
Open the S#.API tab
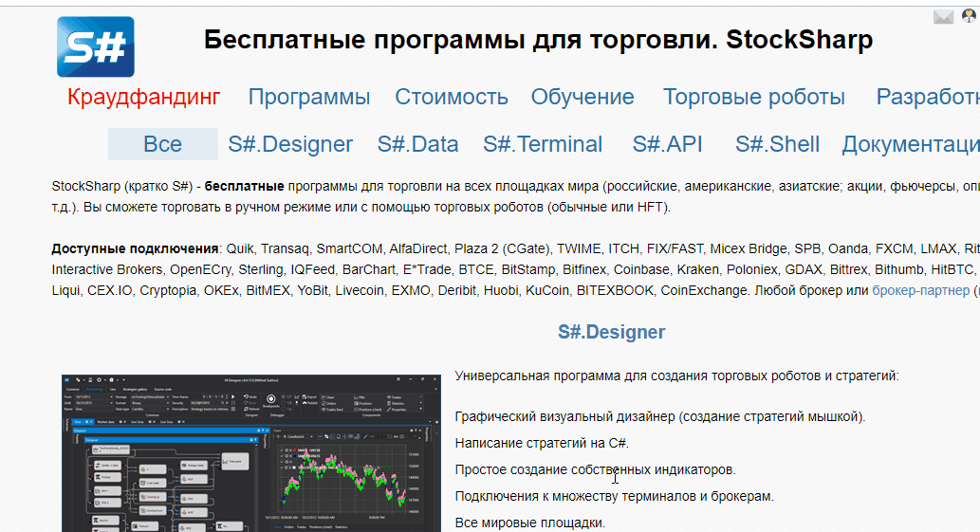click(x=667, y=144)
